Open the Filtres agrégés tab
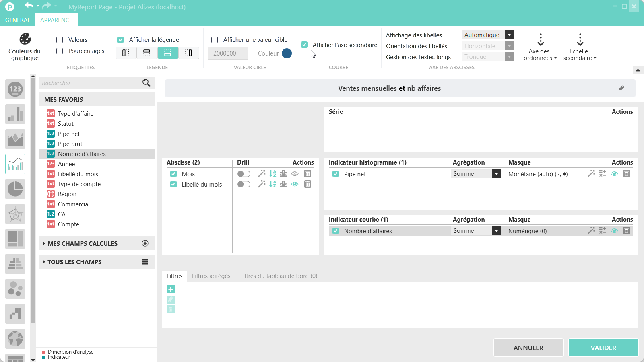Viewport: 644px width, 362px height. coord(211,276)
